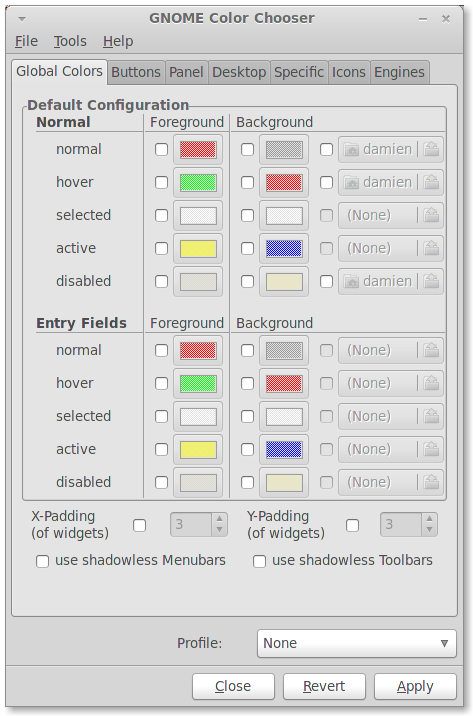Open the Profile dropdown showing None

point(357,643)
